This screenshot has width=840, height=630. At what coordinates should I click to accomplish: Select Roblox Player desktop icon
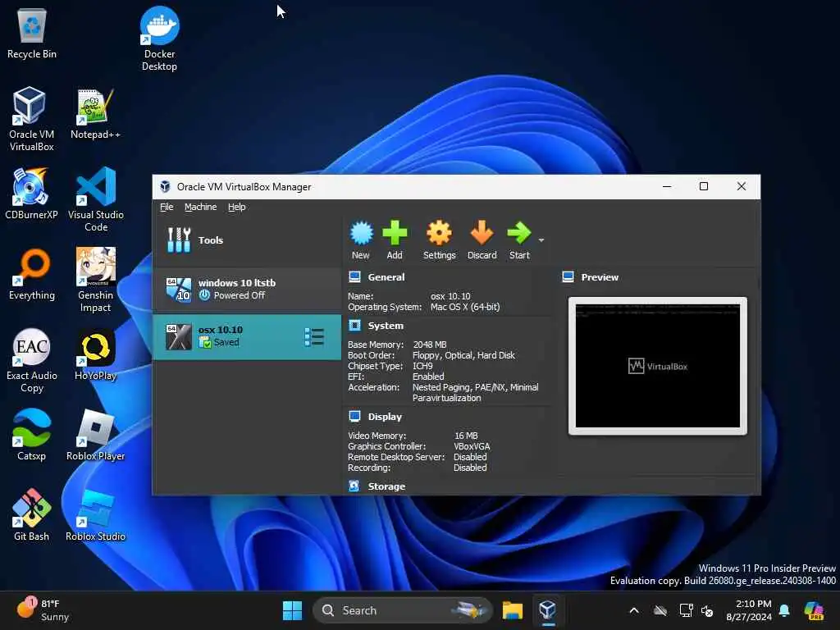click(95, 435)
